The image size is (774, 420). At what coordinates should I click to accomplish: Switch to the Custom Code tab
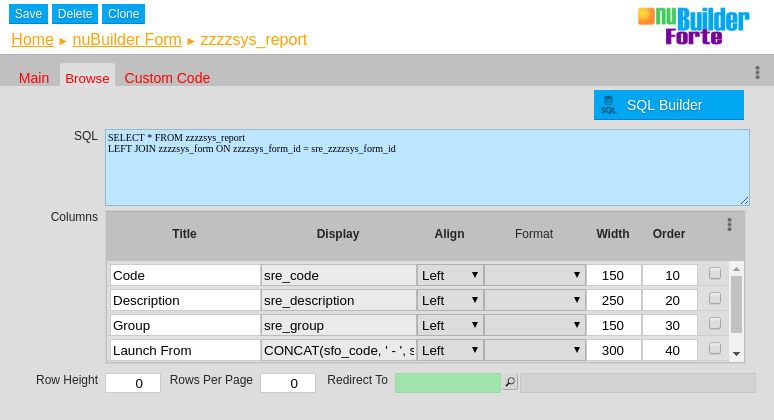167,78
